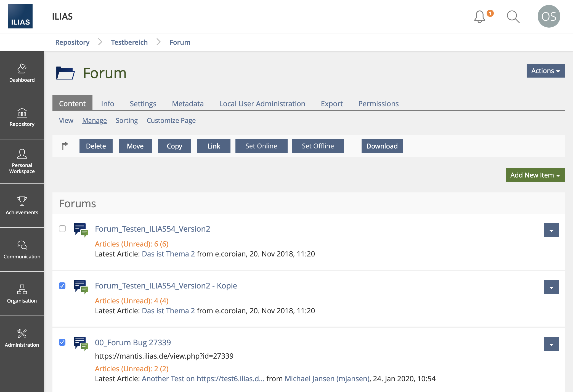Screen dimensions: 573x392
Task: Uncheck the 00_Forum Bug 27339 checkbox
Action: [62, 342]
